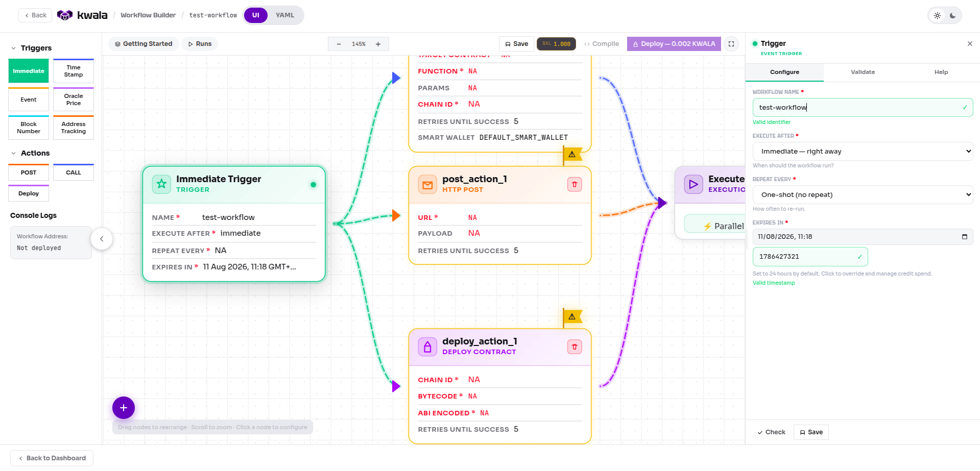
Task: Click Back to Dashboard button
Action: click(52, 458)
